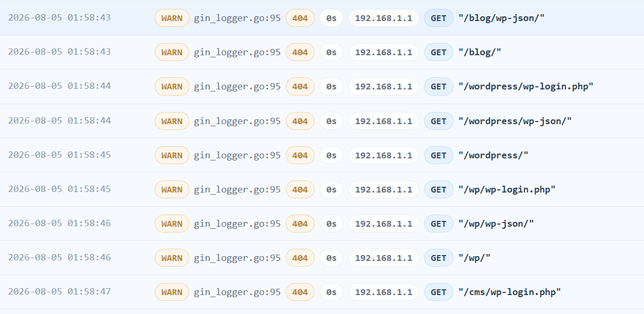Screen dimensions: 644x314
Task: Select 404 badge on /wordpress/wp-login.php row
Action: pos(300,86)
